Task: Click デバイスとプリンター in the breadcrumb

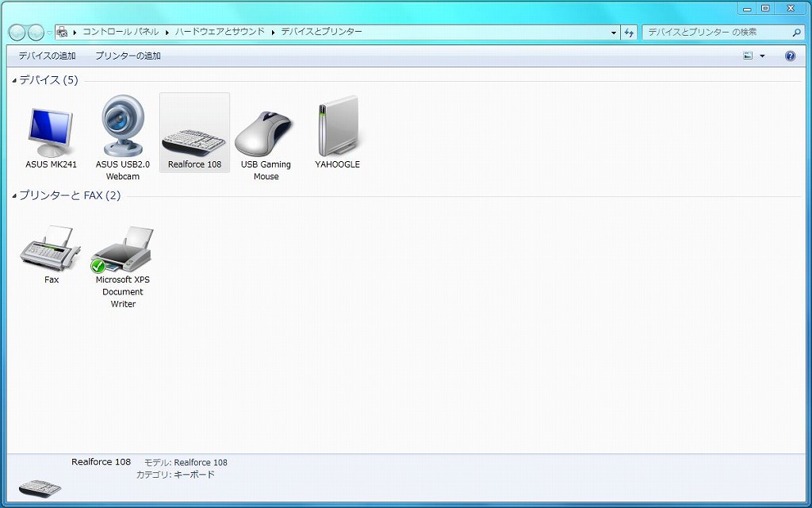Action: (322, 32)
